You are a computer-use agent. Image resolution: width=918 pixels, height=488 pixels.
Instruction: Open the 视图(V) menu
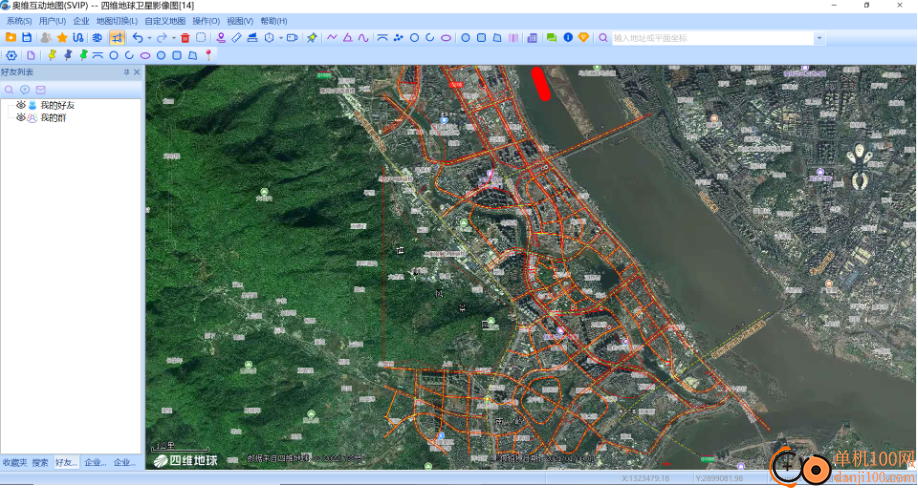click(x=240, y=21)
